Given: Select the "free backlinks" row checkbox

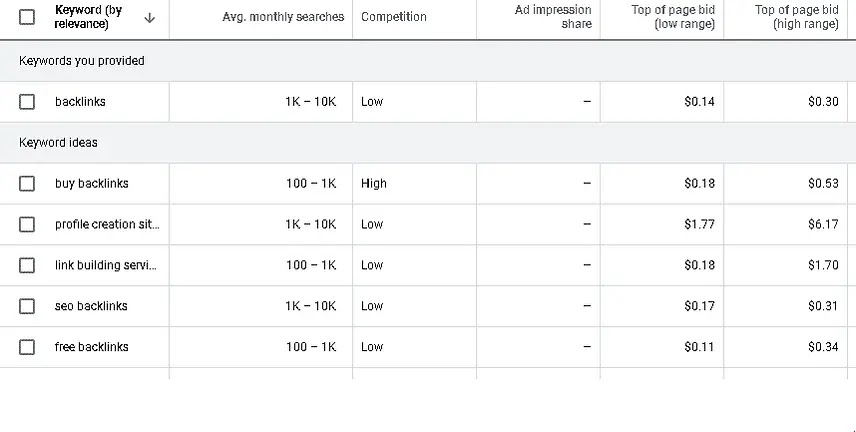Looking at the screenshot, I should pyautogui.click(x=27, y=347).
